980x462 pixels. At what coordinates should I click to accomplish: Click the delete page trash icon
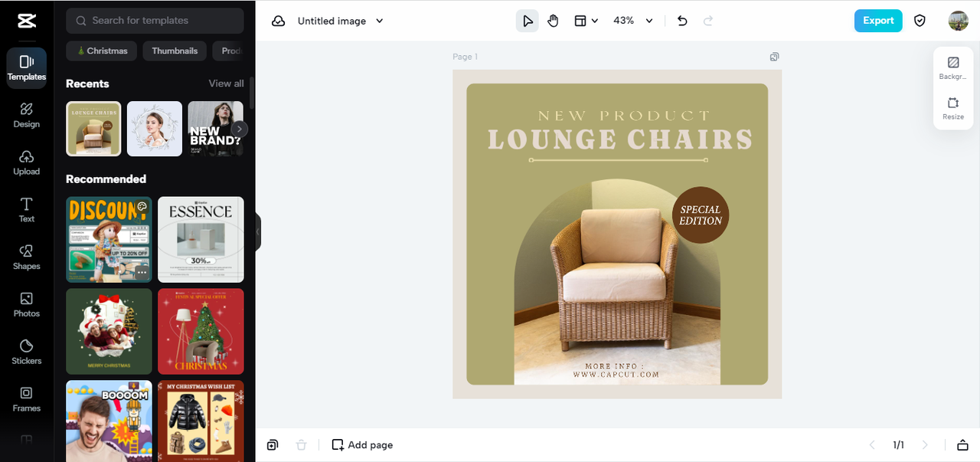point(302,445)
